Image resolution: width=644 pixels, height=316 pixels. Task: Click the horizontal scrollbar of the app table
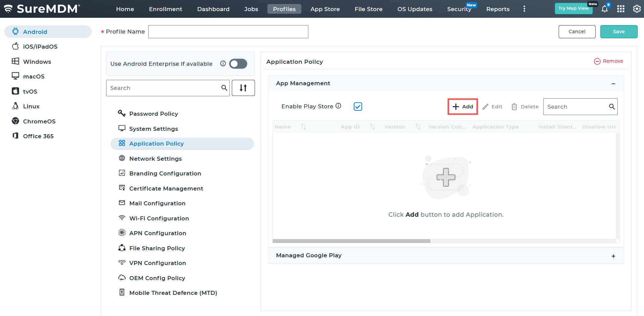click(351, 241)
